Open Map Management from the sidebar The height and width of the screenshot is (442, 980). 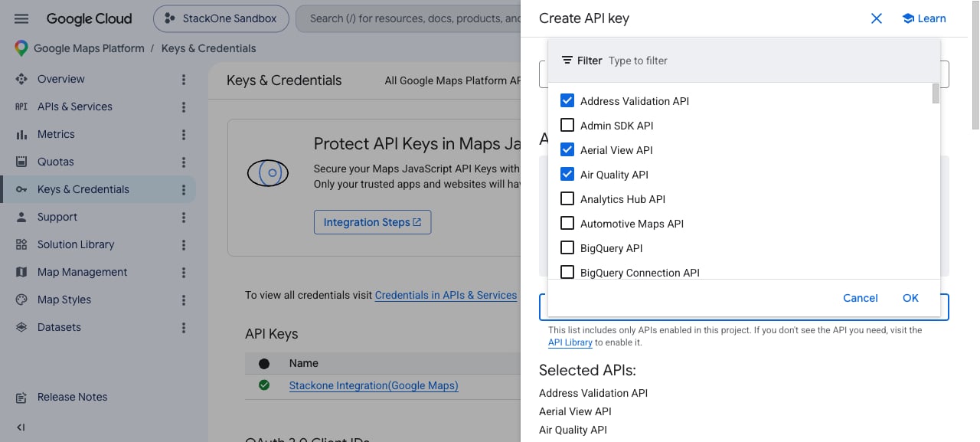[x=83, y=272]
